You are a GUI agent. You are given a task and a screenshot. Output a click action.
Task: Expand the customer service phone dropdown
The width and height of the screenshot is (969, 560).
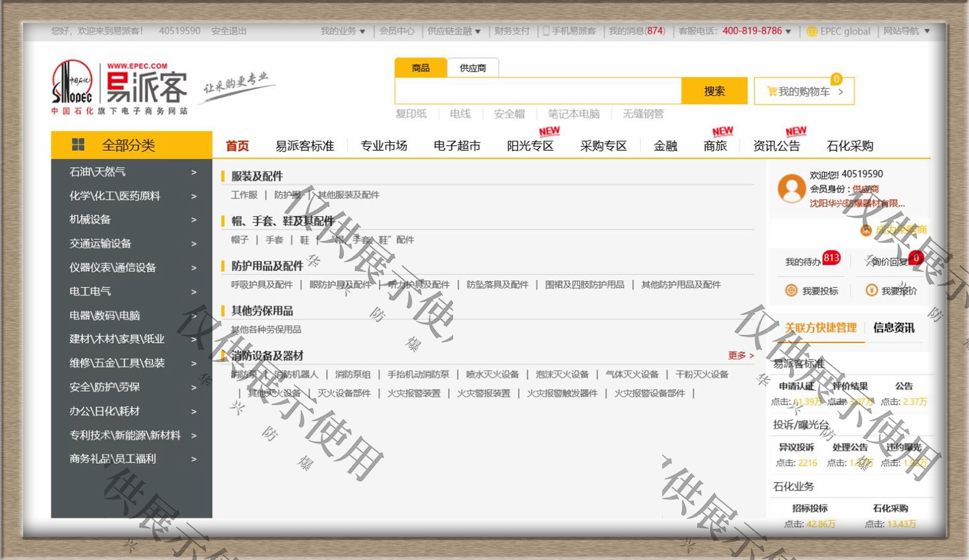(x=788, y=31)
